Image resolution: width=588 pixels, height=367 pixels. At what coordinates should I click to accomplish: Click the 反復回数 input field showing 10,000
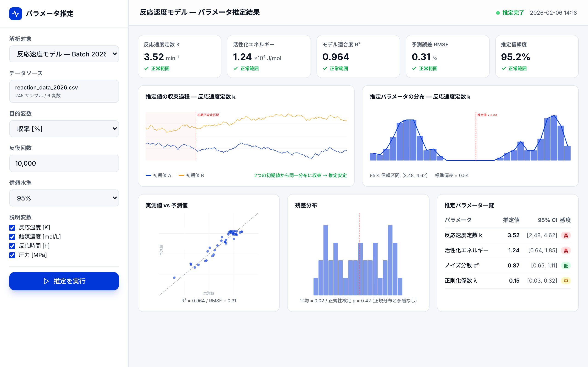pos(64,163)
